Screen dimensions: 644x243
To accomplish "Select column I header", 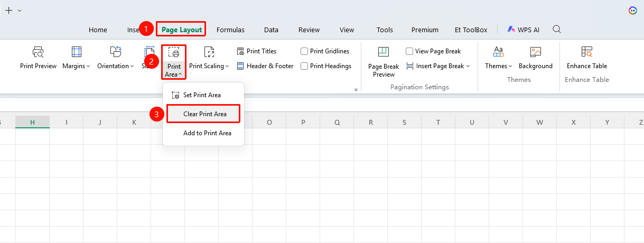I will [x=66, y=122].
